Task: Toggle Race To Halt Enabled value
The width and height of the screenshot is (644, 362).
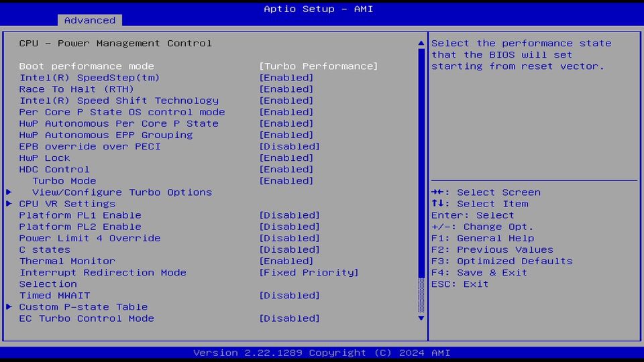Action: 286,89
